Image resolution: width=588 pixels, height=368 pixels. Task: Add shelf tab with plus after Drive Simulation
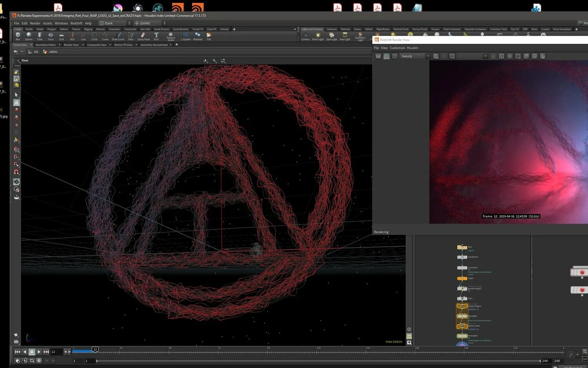tap(576, 29)
